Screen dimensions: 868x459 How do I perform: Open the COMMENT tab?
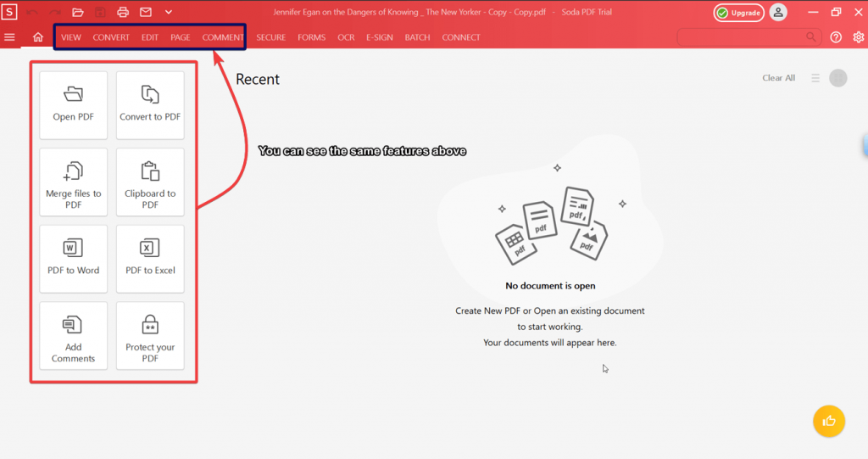tap(223, 37)
